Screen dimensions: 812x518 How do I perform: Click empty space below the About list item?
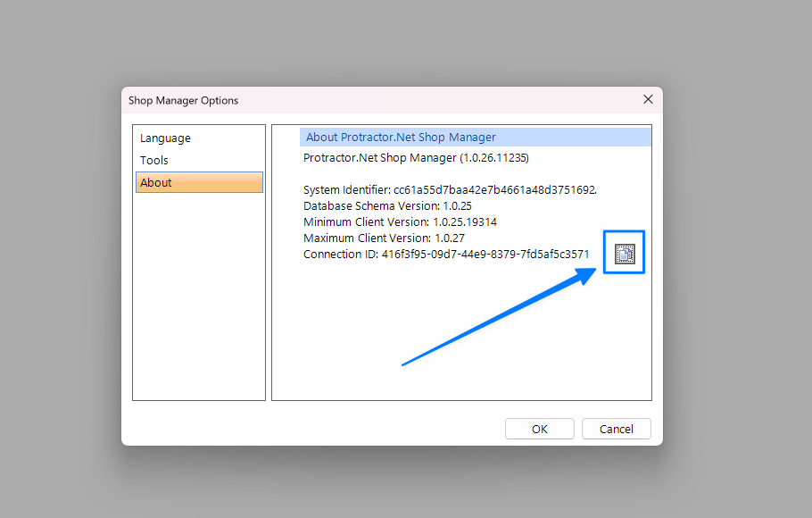point(198,295)
